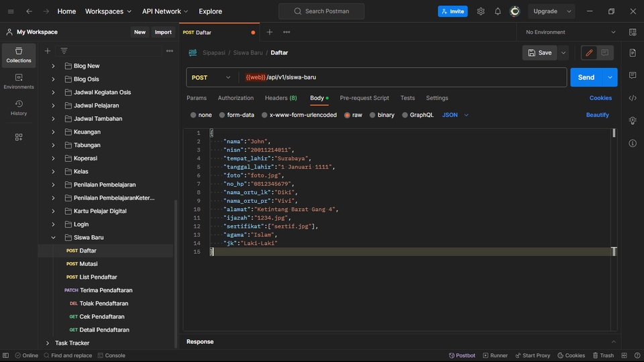The image size is (644, 362).
Task: Click the Search Postman field
Action: click(x=321, y=11)
